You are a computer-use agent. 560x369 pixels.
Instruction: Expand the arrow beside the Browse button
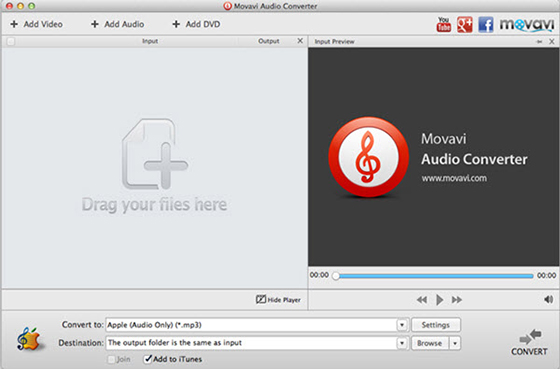455,343
